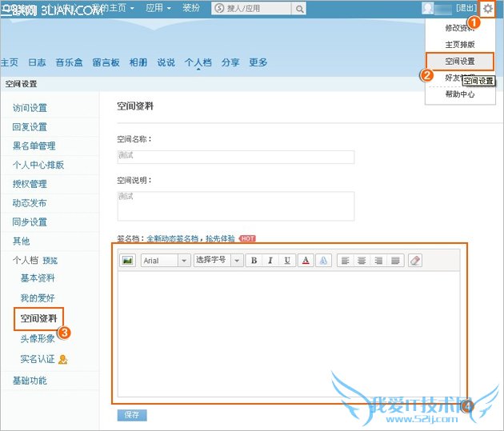Choose 帮助中心 from the gear menu
The image size is (504, 431).
click(460, 94)
